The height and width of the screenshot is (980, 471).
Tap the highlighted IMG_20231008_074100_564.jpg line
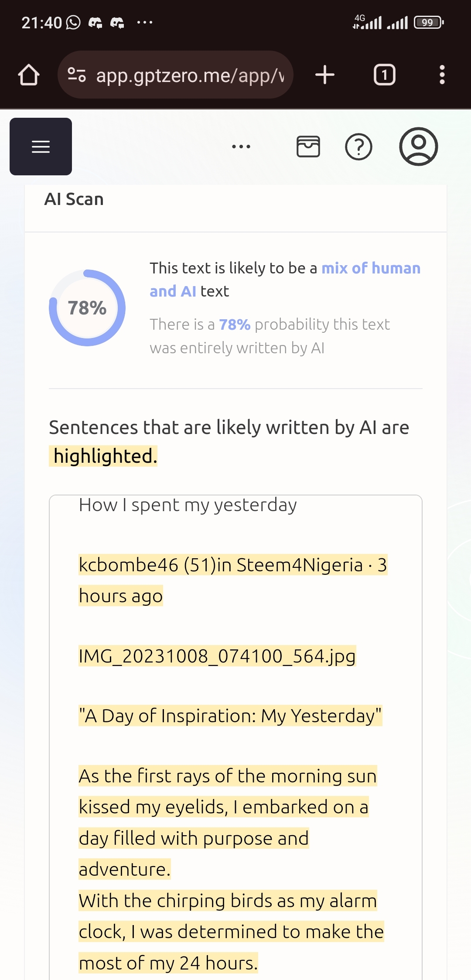[x=217, y=656]
